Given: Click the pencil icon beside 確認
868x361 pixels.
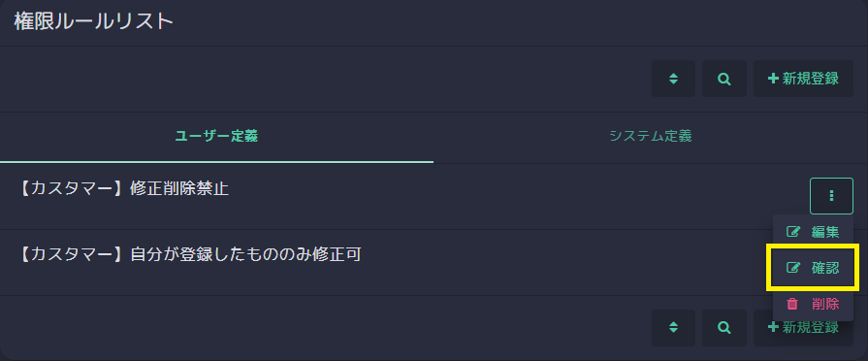Looking at the screenshot, I should coord(793,268).
